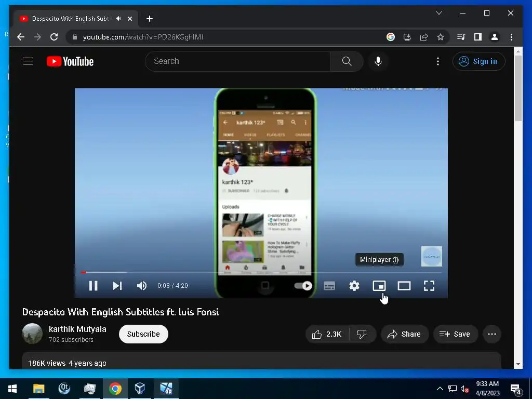Image resolution: width=532 pixels, height=399 pixels.
Task: Open karthik Mutyala channel name link
Action: tap(77, 329)
